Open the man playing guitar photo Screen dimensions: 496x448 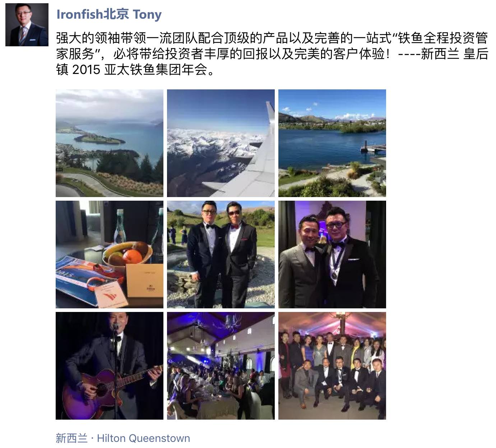click(110, 366)
